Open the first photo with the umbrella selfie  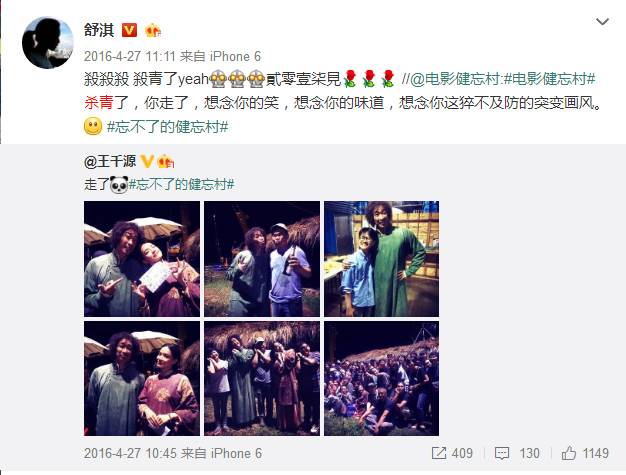click(142, 259)
